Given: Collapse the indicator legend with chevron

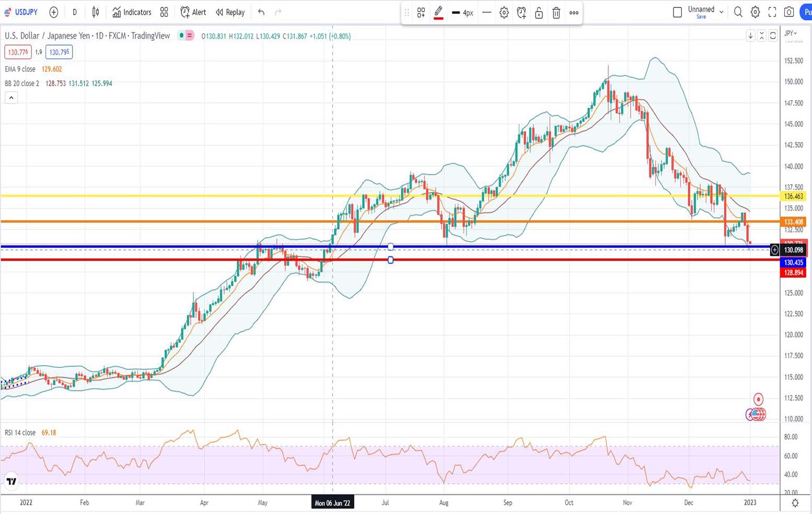Looking at the screenshot, I should click(x=11, y=98).
